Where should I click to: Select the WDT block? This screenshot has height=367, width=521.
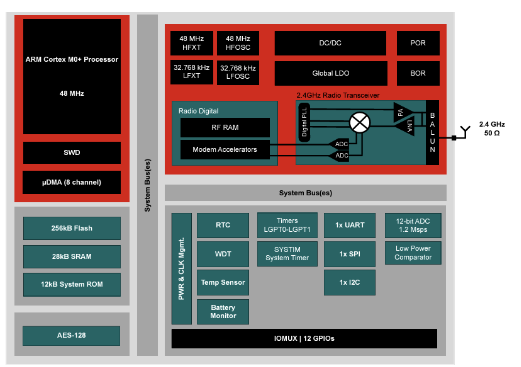(x=223, y=254)
